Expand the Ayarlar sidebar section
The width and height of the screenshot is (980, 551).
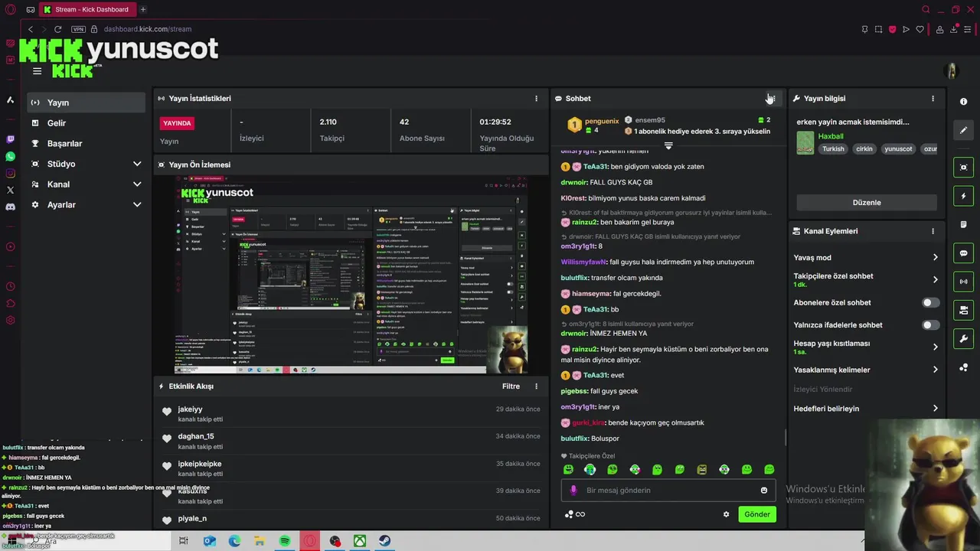pos(137,205)
